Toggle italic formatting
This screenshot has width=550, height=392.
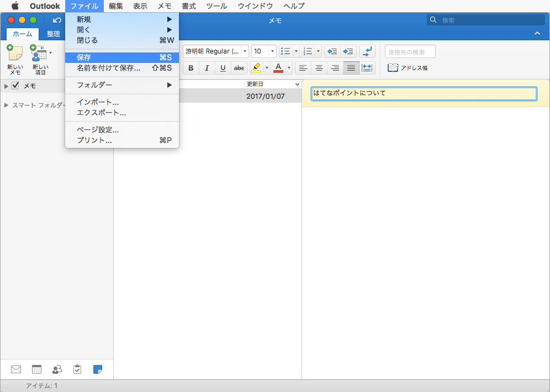(207, 68)
